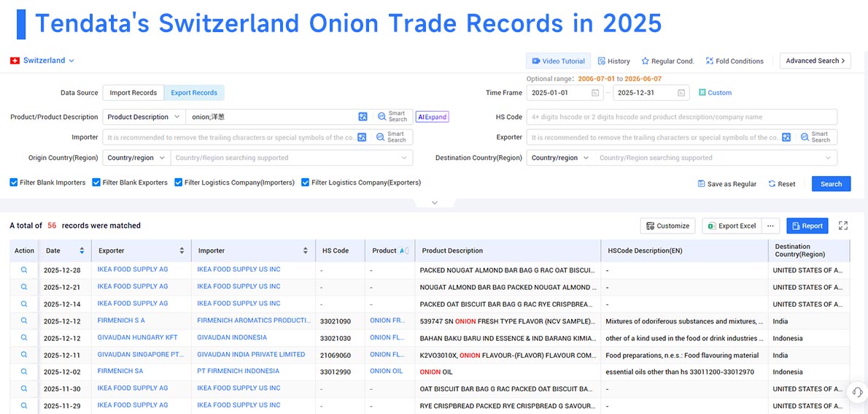Collapse the search panel with the chevron
Viewport: 868px width, 414px height.
pyautogui.click(x=435, y=203)
